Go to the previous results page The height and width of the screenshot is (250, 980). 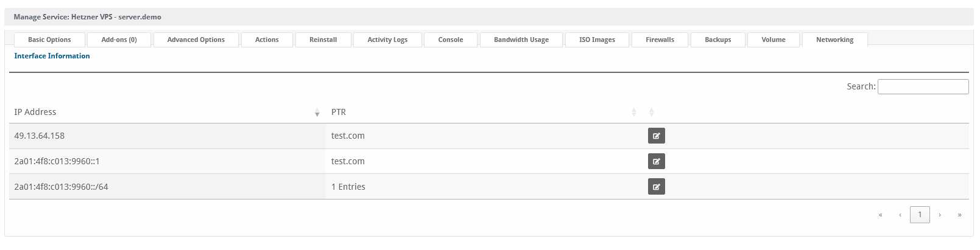point(900,215)
